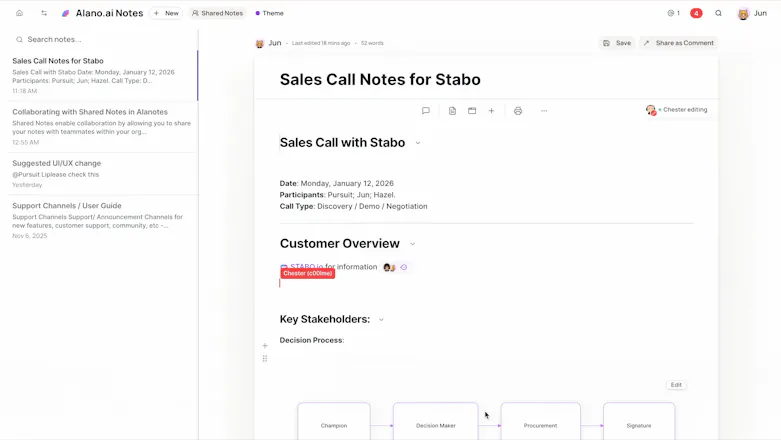
Task: Collapse the Key Stakeholders section
Action: (x=381, y=320)
